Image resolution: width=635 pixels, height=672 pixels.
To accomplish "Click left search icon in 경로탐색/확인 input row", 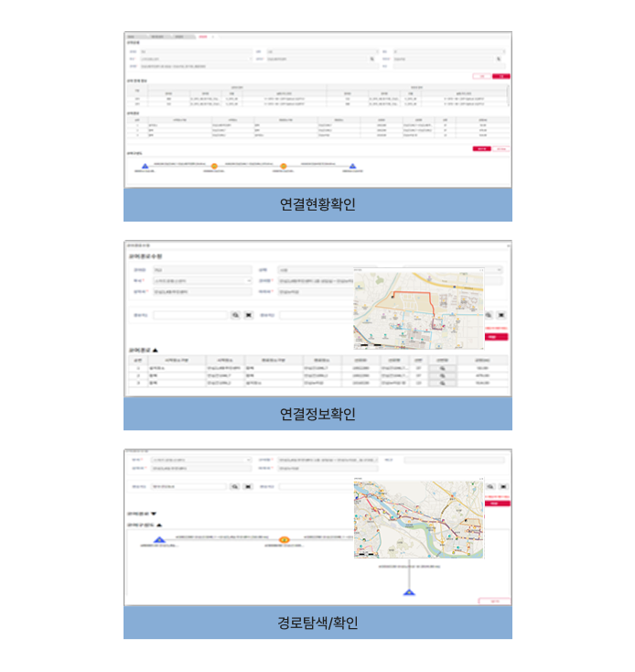I will pyautogui.click(x=235, y=487).
